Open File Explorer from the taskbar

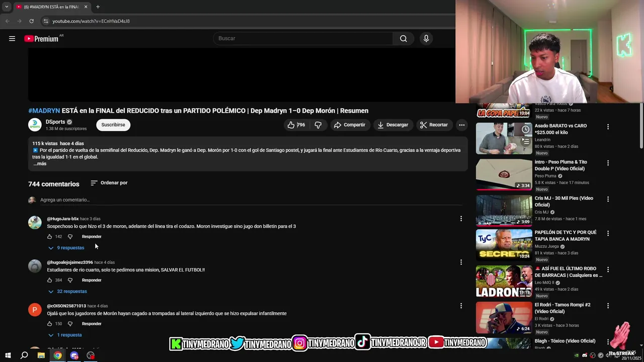coord(41,355)
